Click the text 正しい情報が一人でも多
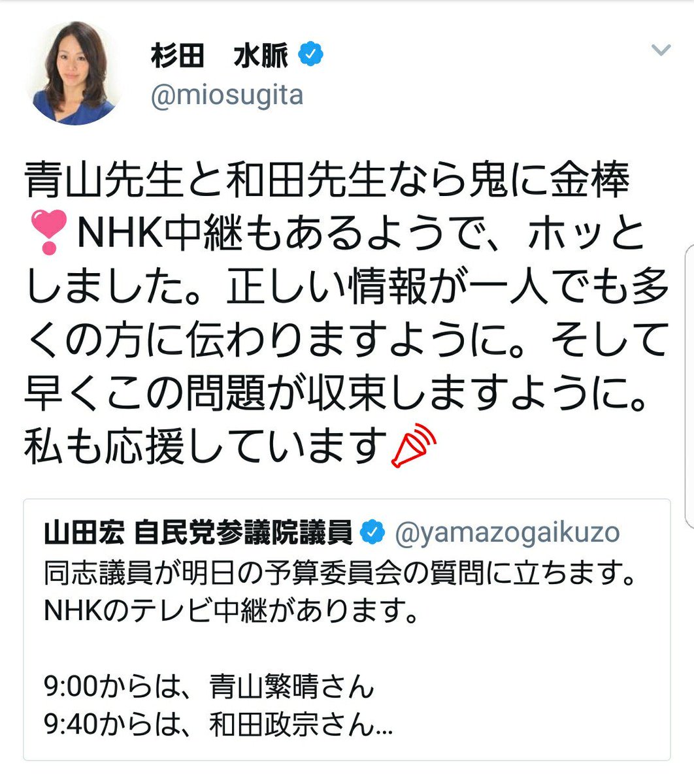The height and width of the screenshot is (784, 694). [x=448, y=288]
